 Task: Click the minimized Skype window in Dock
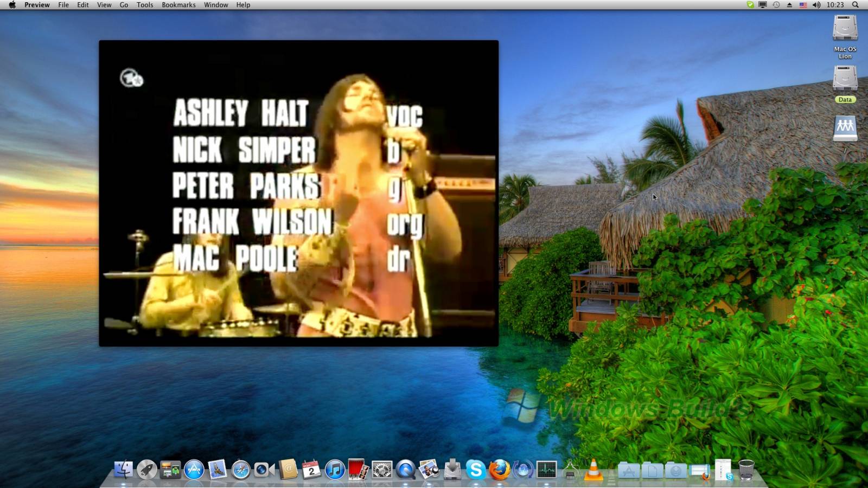[x=723, y=470]
